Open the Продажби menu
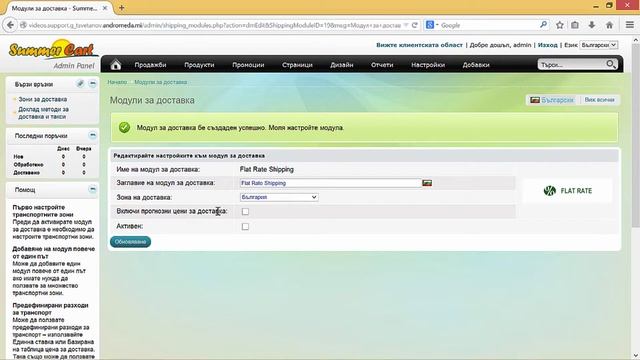The height and width of the screenshot is (360, 640). coord(150,65)
